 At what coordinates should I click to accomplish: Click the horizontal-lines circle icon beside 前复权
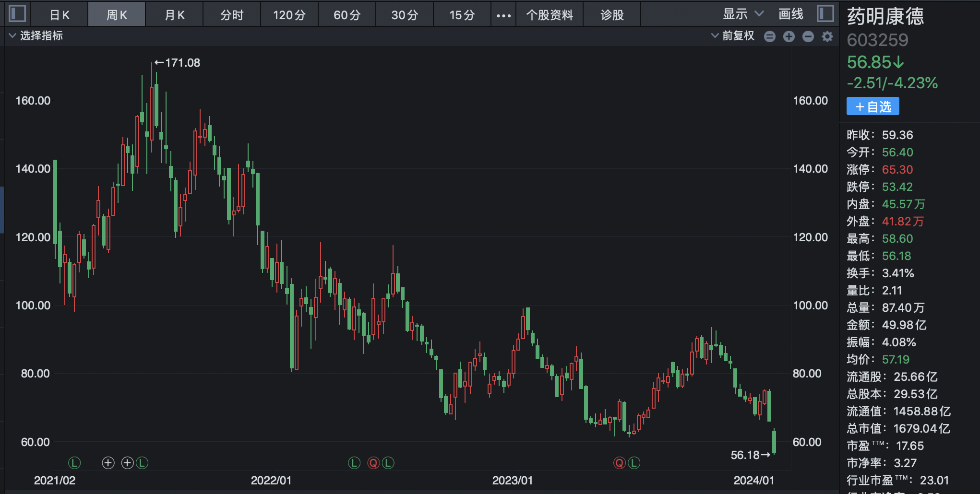coord(770,36)
